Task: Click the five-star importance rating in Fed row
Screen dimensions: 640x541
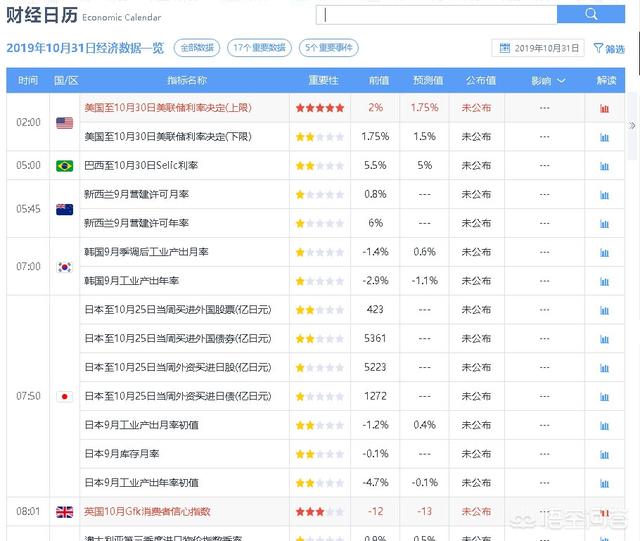Action: pyautogui.click(x=320, y=108)
